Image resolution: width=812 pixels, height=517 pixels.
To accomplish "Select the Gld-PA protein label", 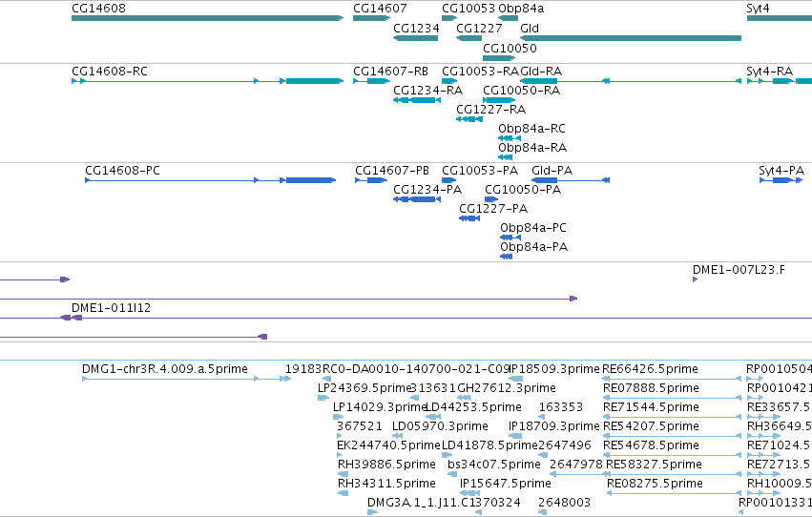I will pos(552,170).
